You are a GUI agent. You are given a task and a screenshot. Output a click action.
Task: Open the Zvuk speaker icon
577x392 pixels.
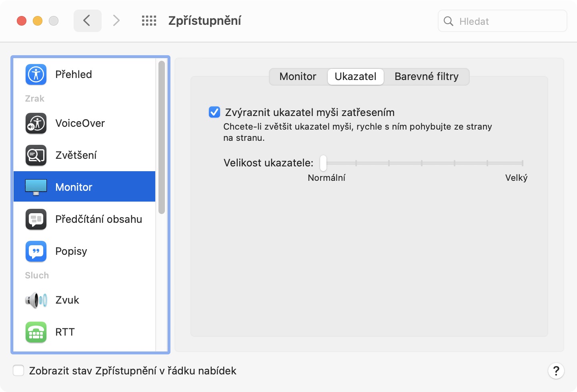point(36,300)
